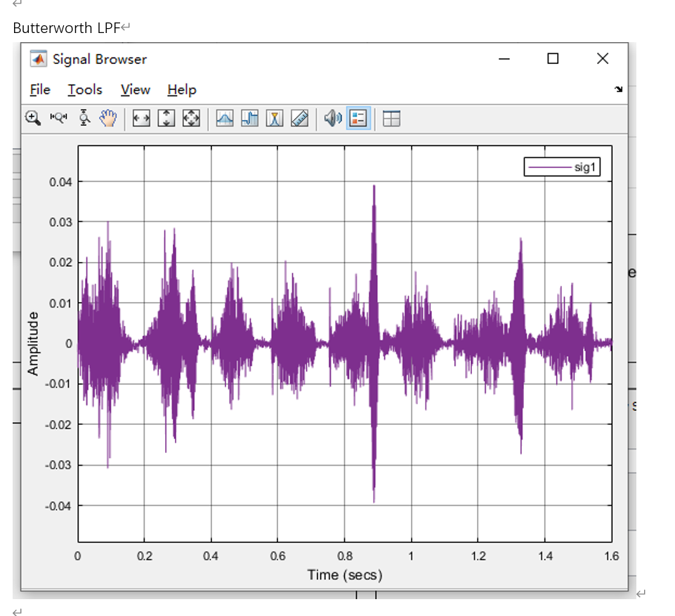Click the Time (secs) axis label
This screenshot has height=616, width=675.
345,575
